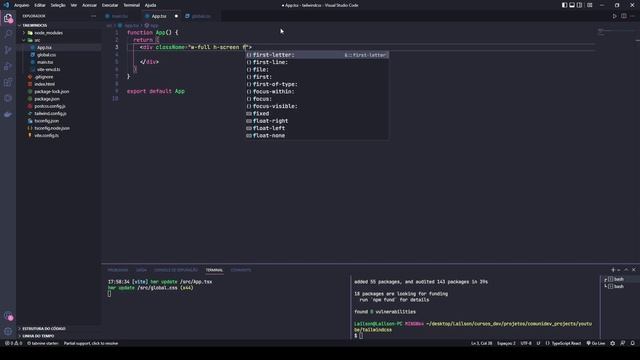Click UTF-8 encoding in status bar

tap(526, 343)
